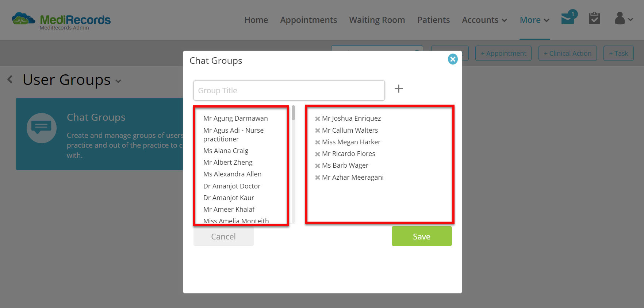Viewport: 644px width, 308px height.
Task: Expand the More dropdown menu
Action: pyautogui.click(x=534, y=20)
